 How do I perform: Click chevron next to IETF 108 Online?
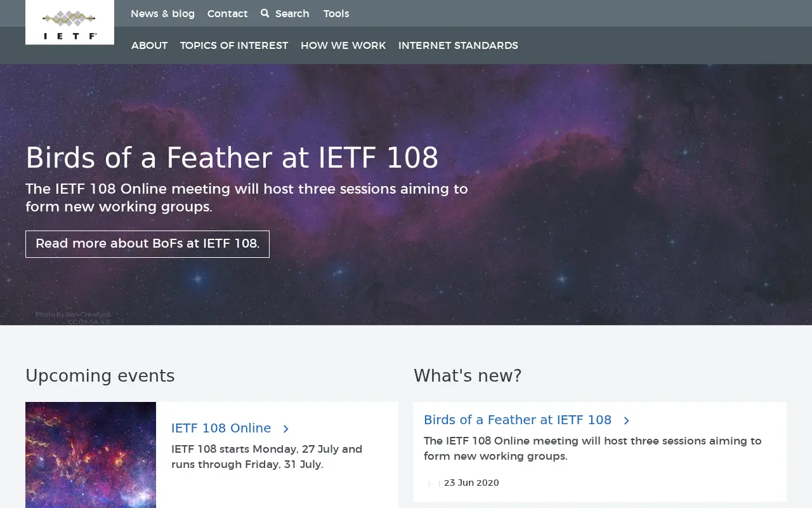(285, 429)
